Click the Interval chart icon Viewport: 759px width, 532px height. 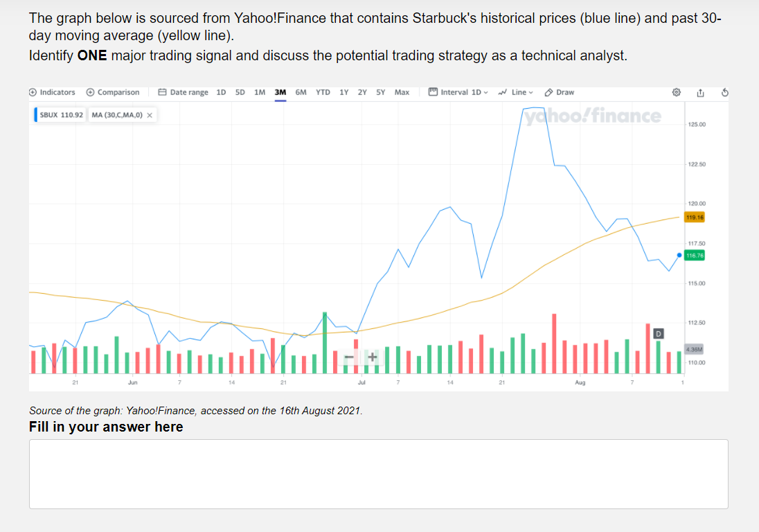[433, 92]
